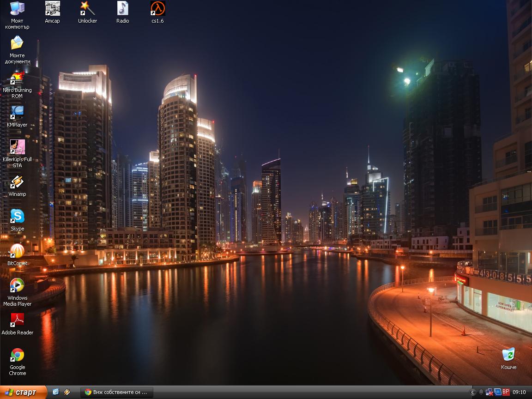Click the Unlocker desktop shortcut
This screenshot has width=532, height=399.
coord(87,9)
